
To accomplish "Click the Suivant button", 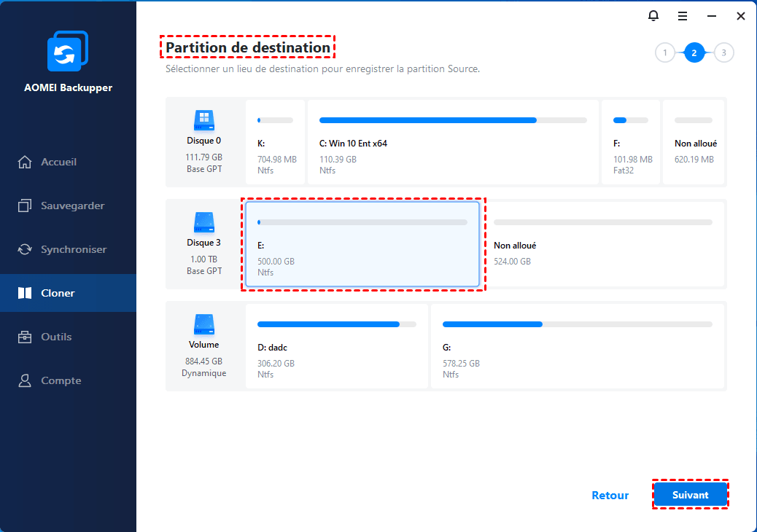I will point(691,495).
